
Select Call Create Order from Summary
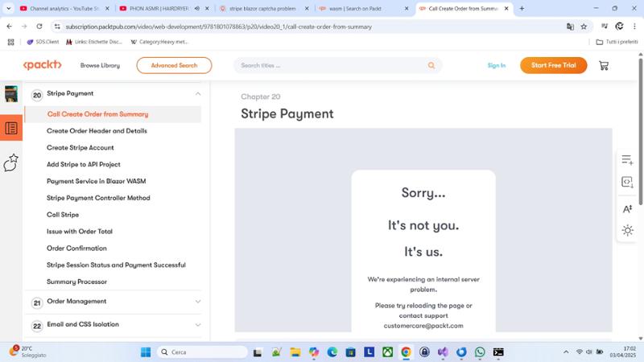(97, 114)
